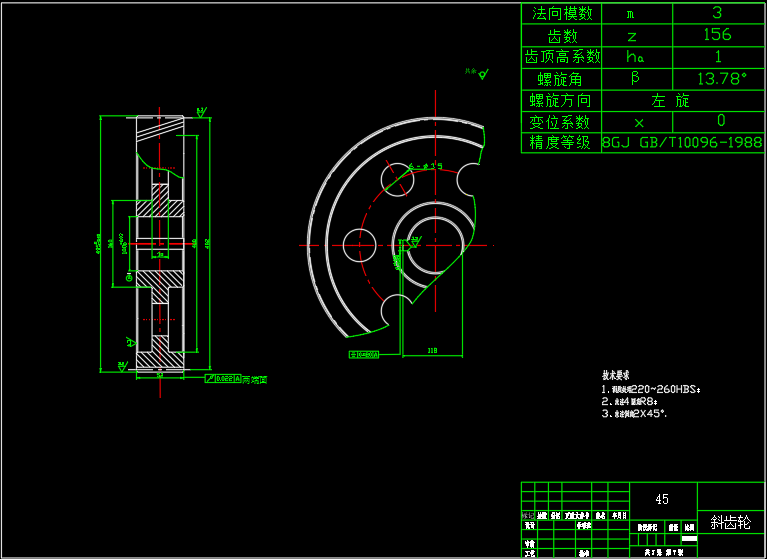Viewport: 767px width, 559px height.
Task: Select material number 45 in title block
Action: [662, 499]
